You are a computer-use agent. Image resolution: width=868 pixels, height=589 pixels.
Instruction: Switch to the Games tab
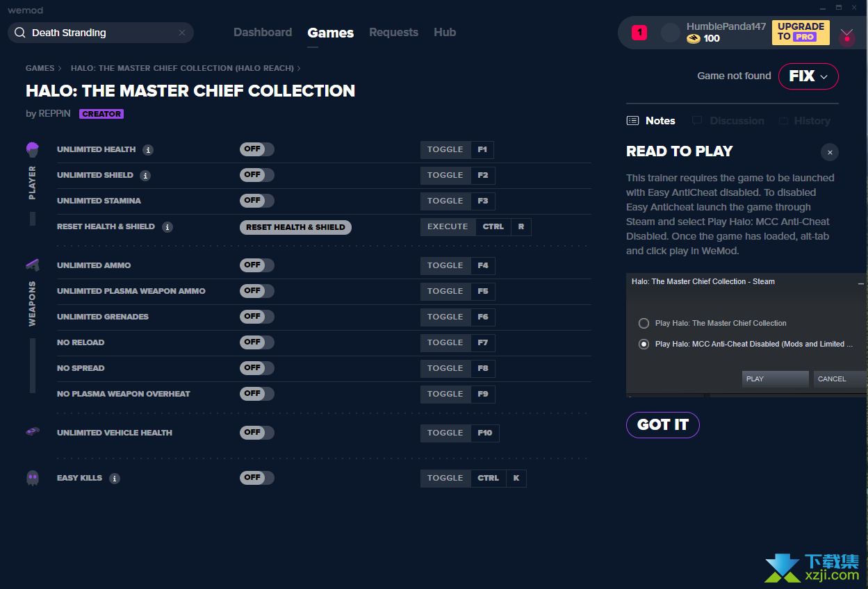331,33
